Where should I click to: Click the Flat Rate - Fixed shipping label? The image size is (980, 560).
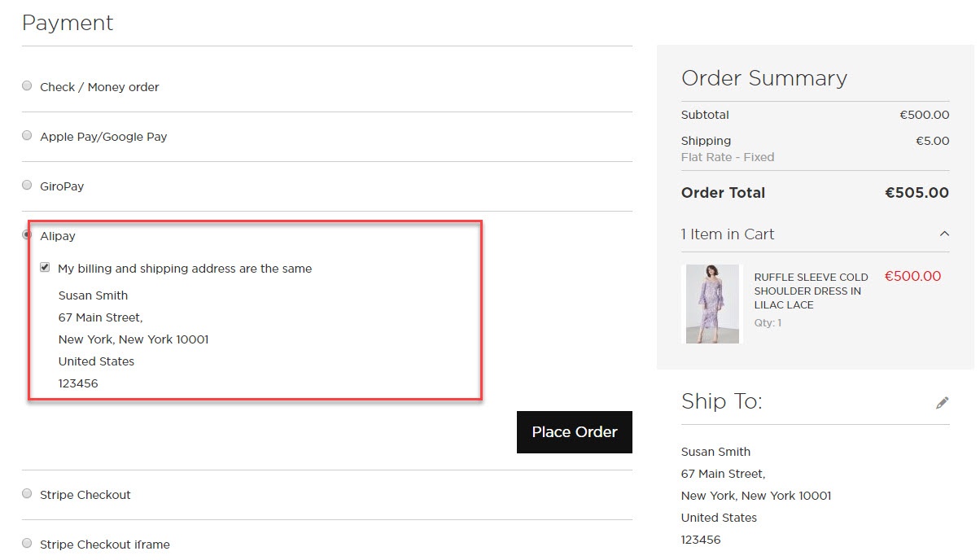(x=727, y=157)
